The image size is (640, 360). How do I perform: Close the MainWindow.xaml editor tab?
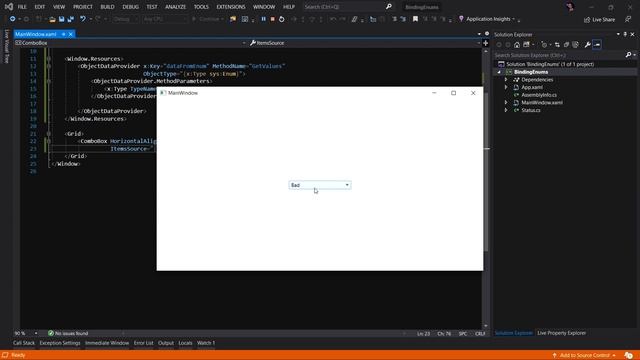click(71, 34)
